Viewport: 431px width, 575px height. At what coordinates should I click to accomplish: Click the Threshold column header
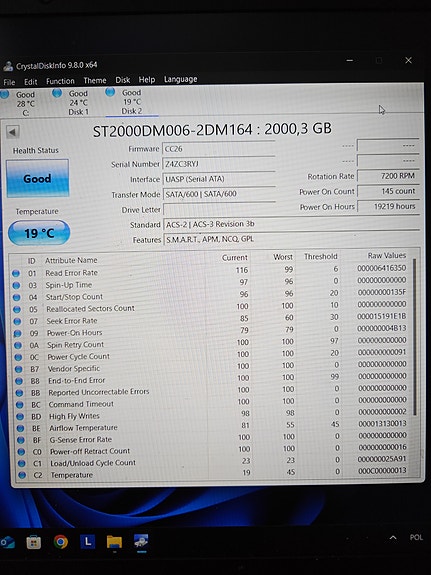[321, 256]
